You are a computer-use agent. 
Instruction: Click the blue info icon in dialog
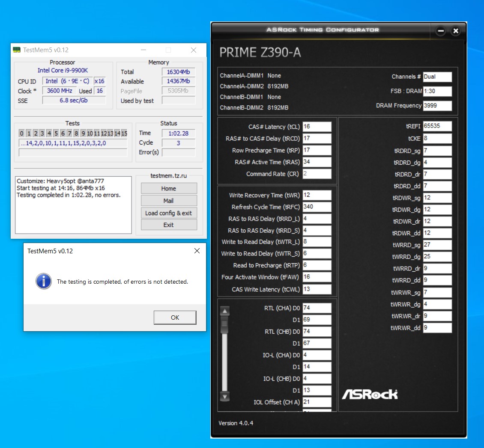click(x=44, y=281)
